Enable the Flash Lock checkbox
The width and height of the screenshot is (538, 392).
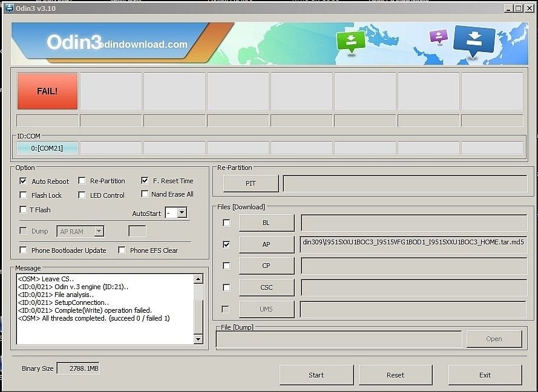(x=24, y=195)
